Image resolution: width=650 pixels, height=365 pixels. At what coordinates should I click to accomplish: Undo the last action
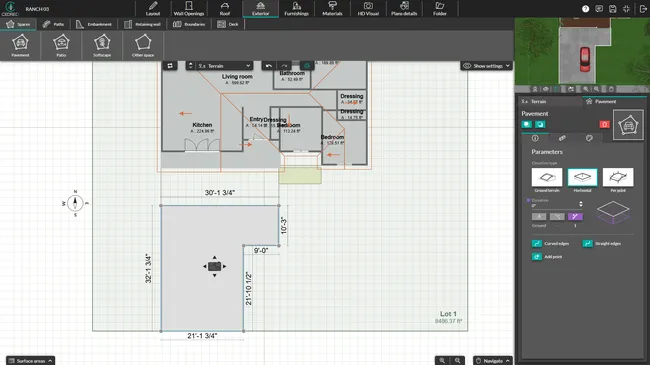tap(269, 66)
